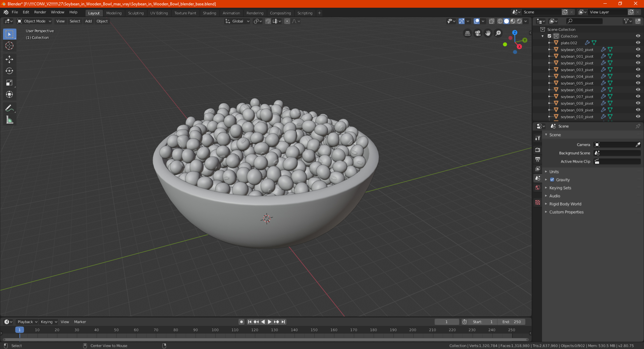Open the File menu
644x349 pixels.
coord(15,12)
